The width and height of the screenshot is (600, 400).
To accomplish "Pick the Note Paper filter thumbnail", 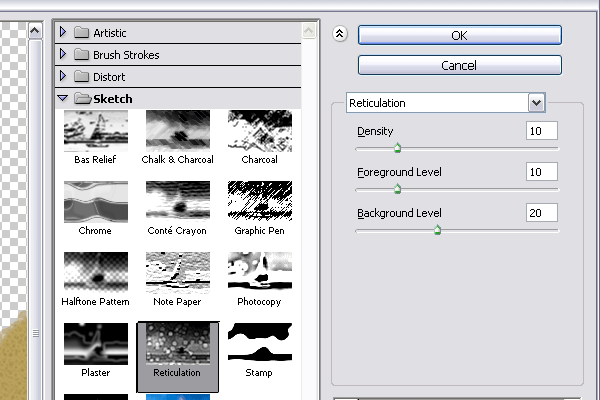I will pyautogui.click(x=178, y=273).
